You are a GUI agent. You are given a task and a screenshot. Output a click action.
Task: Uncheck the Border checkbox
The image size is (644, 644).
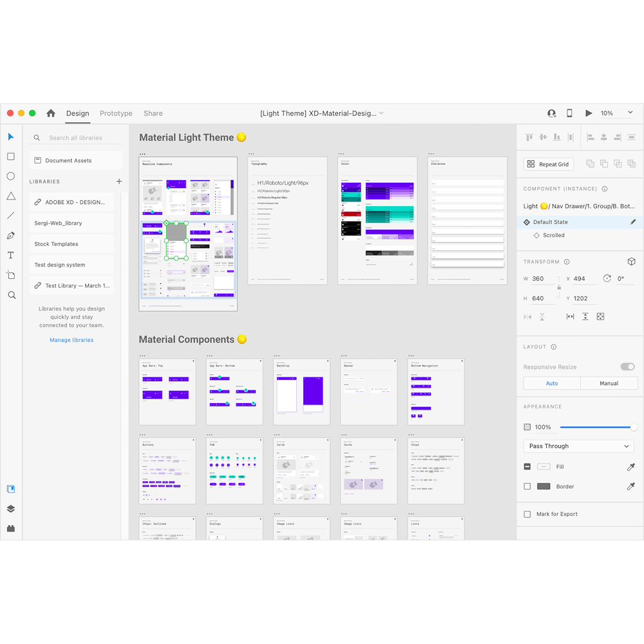pyautogui.click(x=526, y=486)
